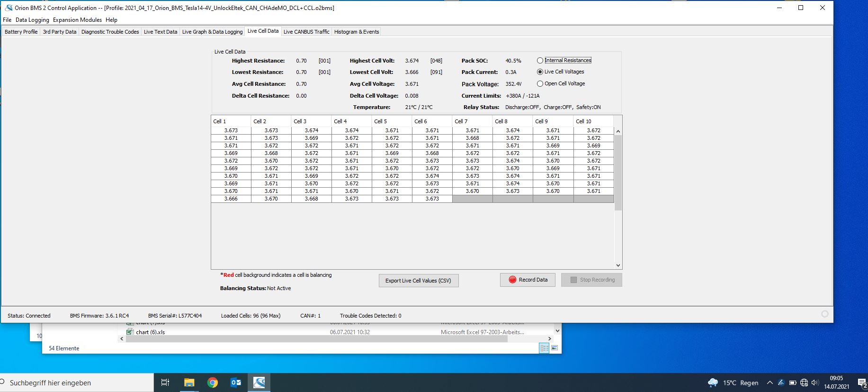Screen dimensions: 868x392
Task: Open Outlook from the taskbar
Action: tap(236, 383)
